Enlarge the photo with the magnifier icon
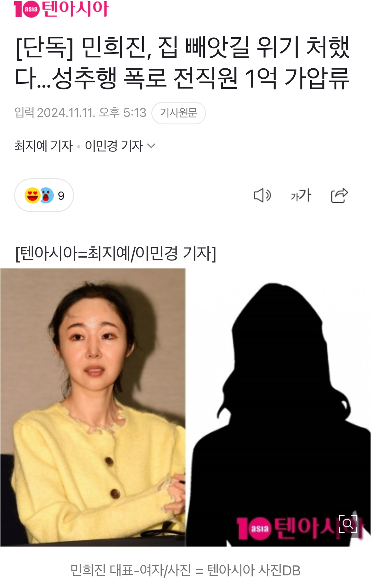The height and width of the screenshot is (588, 371). coord(348,524)
